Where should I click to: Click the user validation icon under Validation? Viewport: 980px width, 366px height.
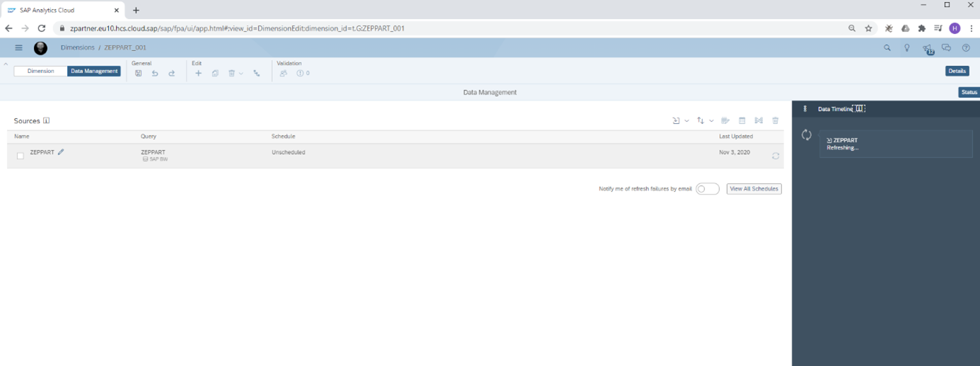pyautogui.click(x=283, y=73)
